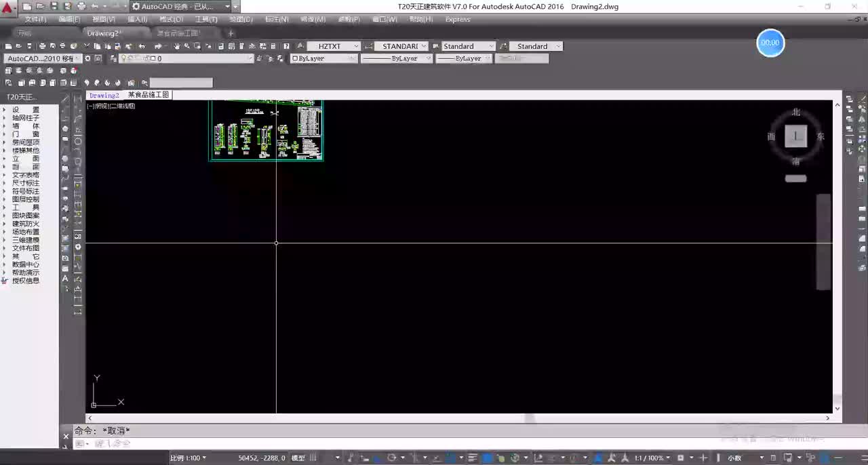The image size is (868, 465).
Task: Select Multiline Text A tool in draw toolbar
Action: coord(65,279)
